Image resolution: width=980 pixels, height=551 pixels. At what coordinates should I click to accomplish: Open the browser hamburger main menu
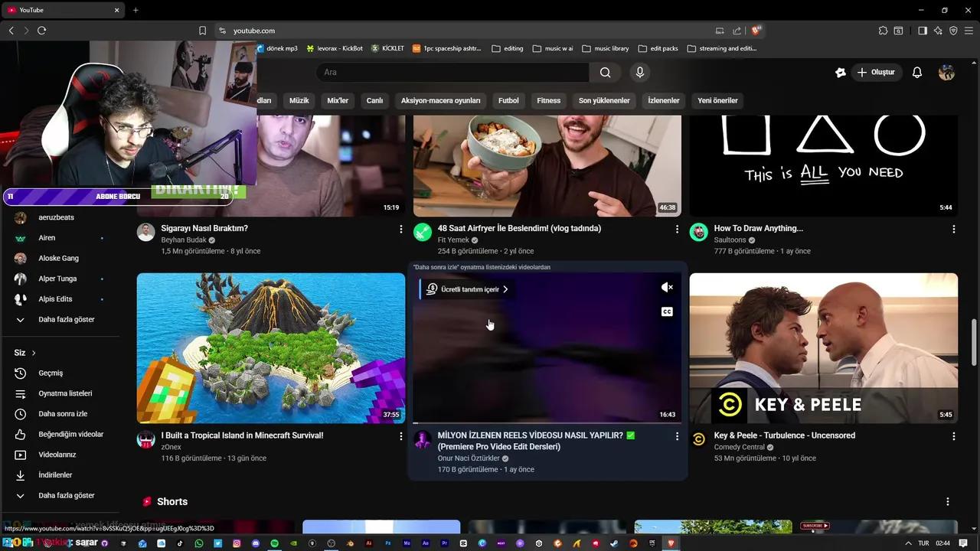(x=969, y=31)
